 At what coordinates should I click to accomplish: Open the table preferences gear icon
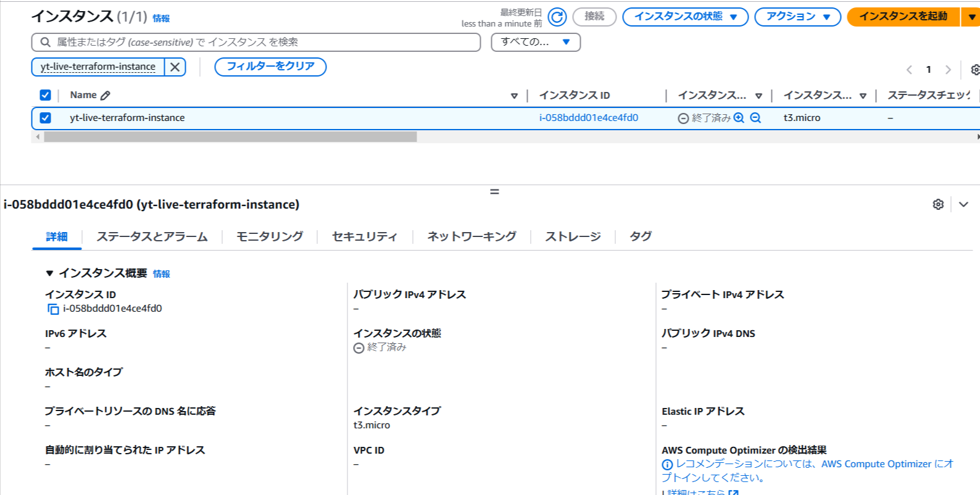(x=975, y=70)
